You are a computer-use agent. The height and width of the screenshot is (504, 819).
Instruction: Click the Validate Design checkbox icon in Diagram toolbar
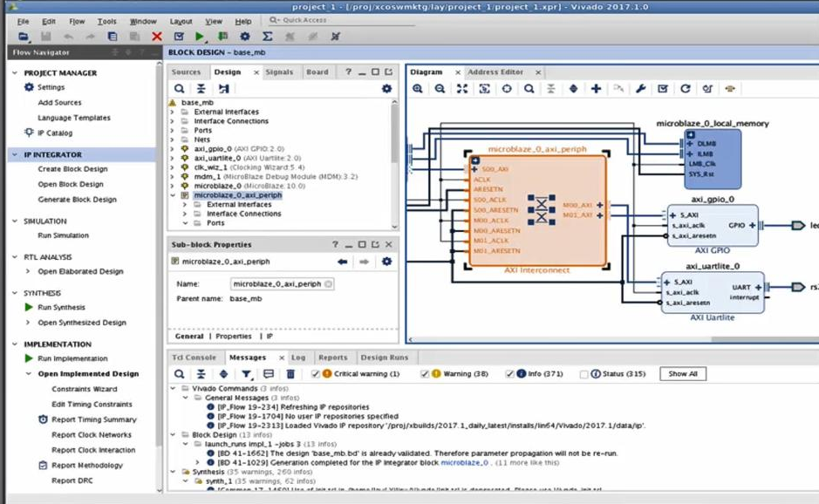(663, 89)
